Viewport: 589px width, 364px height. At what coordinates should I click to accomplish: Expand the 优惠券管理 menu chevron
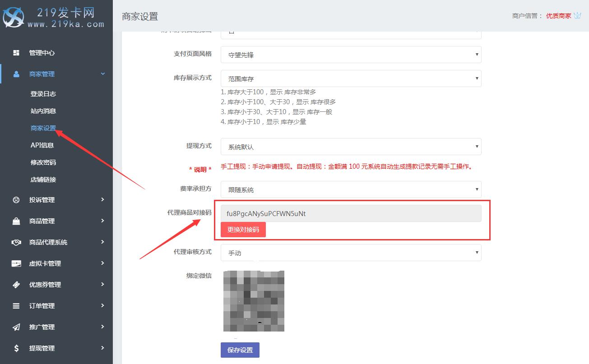[x=102, y=284]
